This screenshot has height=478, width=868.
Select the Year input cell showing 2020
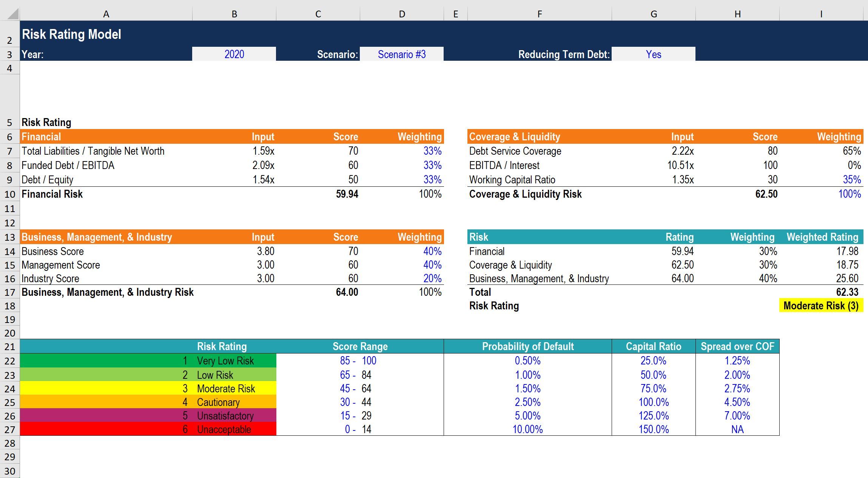(x=234, y=54)
